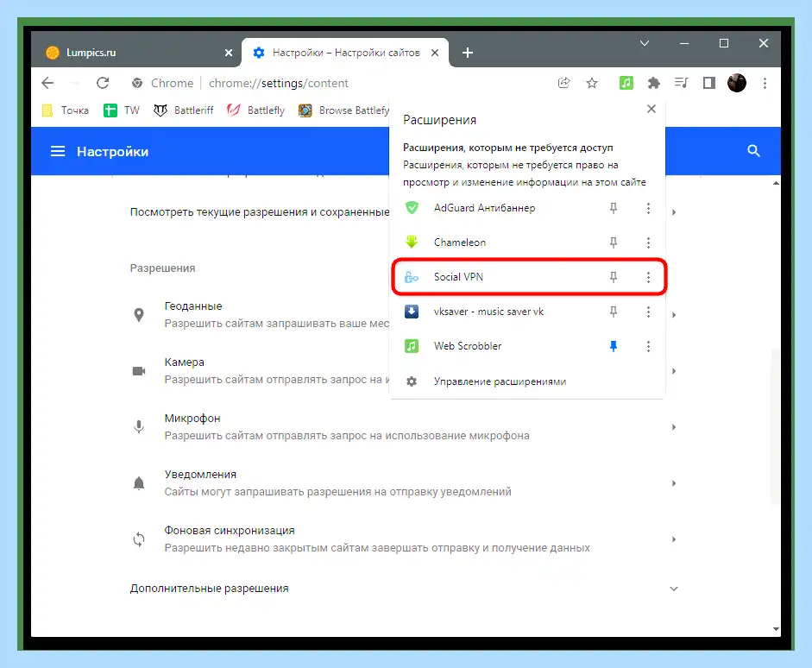Bookmark page with the star icon
This screenshot has width=812, height=668.
pos(592,83)
